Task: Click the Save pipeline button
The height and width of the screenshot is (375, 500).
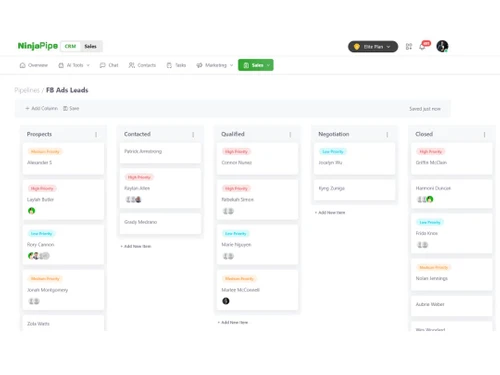Action: pos(71,108)
